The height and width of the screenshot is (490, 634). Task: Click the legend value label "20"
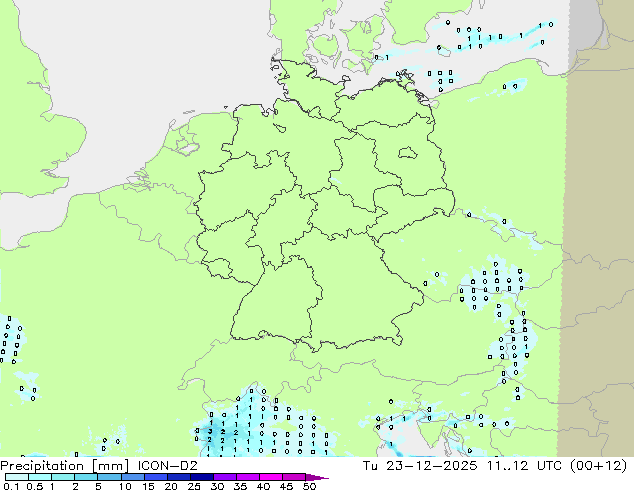pyautogui.click(x=171, y=486)
